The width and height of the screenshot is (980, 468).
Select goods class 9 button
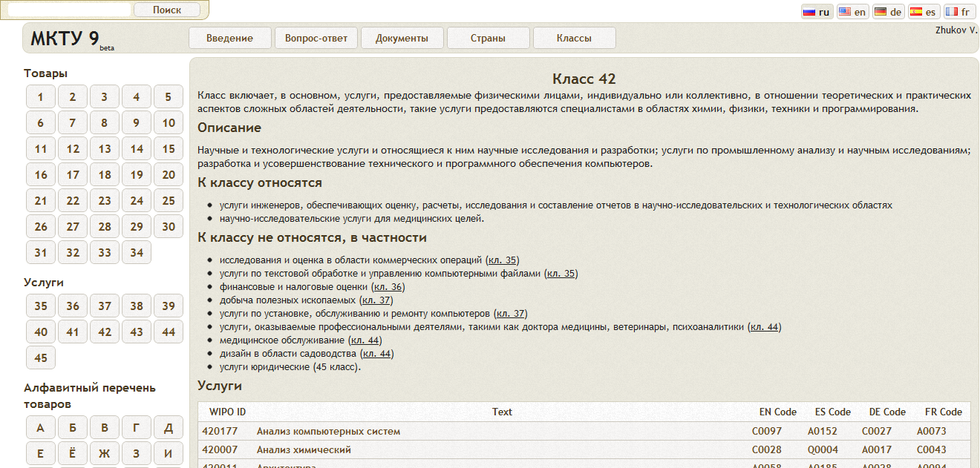tap(137, 122)
